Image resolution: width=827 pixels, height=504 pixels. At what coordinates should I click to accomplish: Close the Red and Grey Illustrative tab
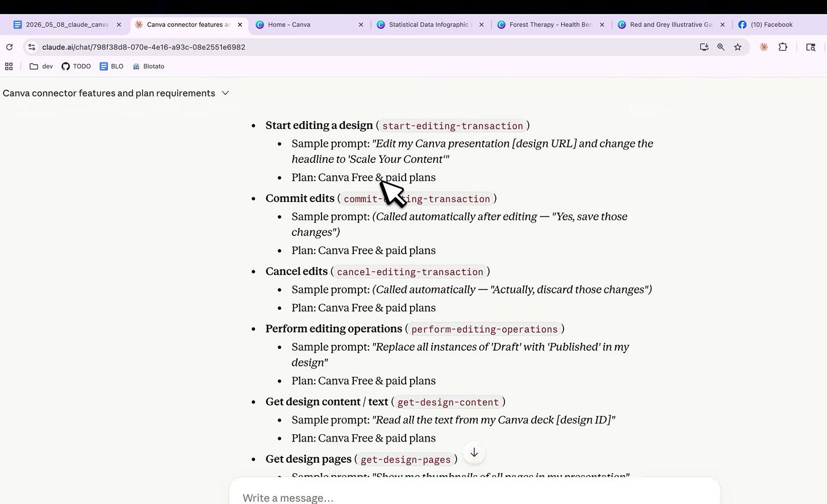tap(722, 24)
